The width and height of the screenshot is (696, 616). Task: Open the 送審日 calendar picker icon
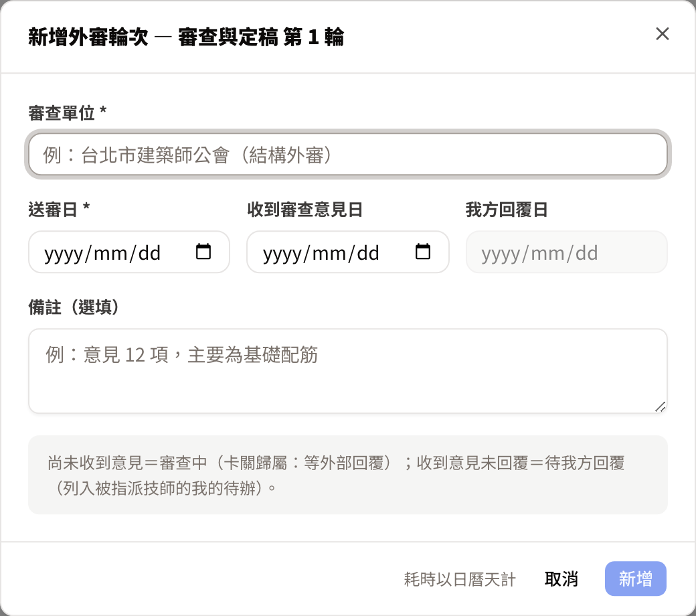(x=203, y=251)
